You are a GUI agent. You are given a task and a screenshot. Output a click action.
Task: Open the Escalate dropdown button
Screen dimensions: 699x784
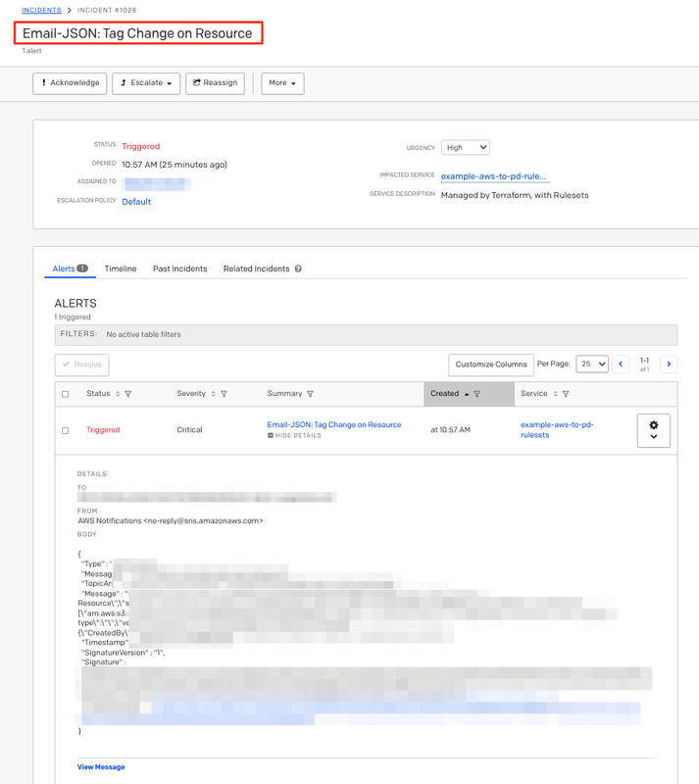tap(146, 83)
